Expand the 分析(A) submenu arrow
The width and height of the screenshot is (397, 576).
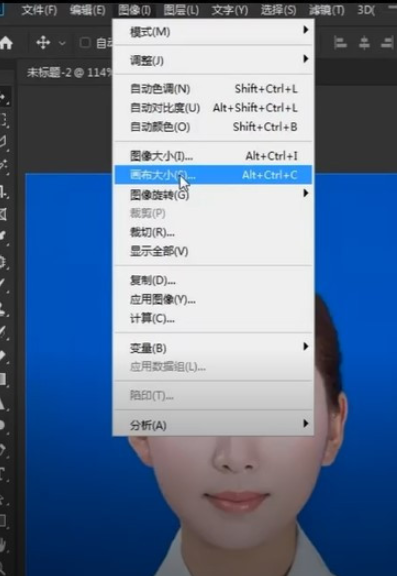(306, 424)
